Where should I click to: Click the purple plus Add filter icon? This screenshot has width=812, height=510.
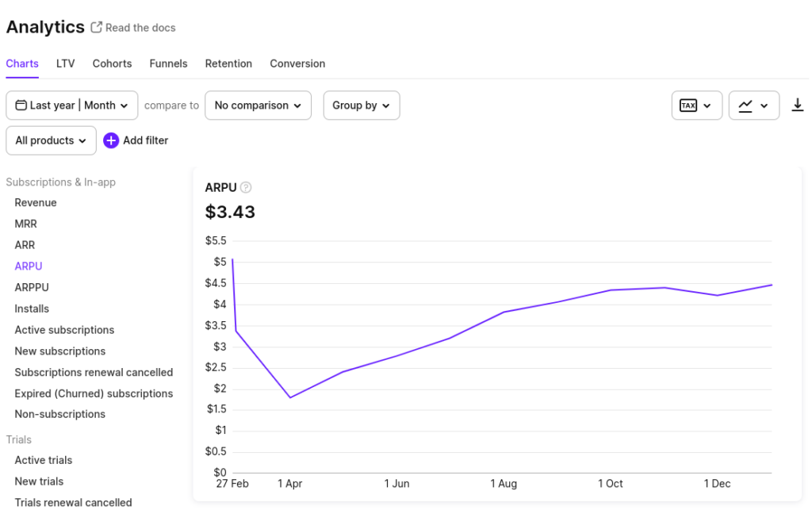click(x=111, y=140)
